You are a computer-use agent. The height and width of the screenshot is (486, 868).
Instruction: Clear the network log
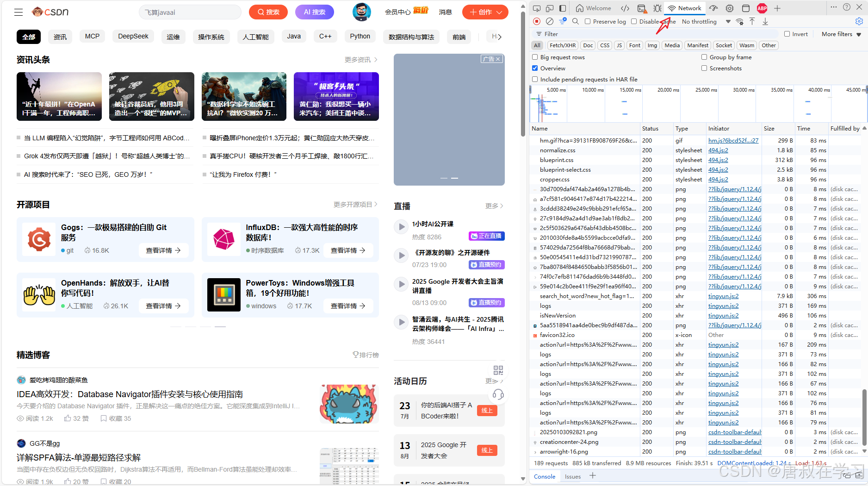pos(550,21)
